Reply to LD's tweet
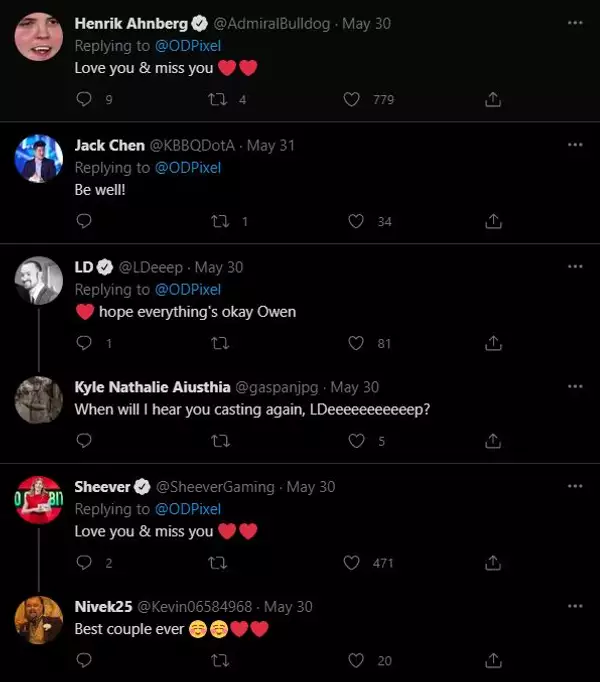This screenshot has width=600, height=682. [x=84, y=343]
